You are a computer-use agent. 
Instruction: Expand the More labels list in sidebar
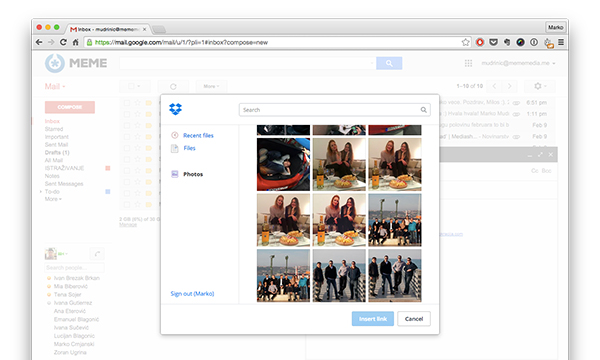tap(53, 199)
